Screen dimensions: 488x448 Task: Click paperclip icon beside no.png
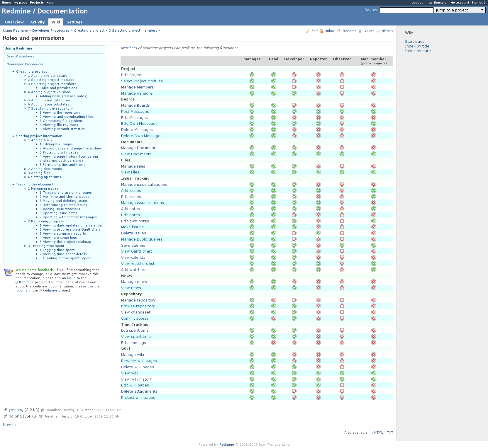[x=5, y=416]
